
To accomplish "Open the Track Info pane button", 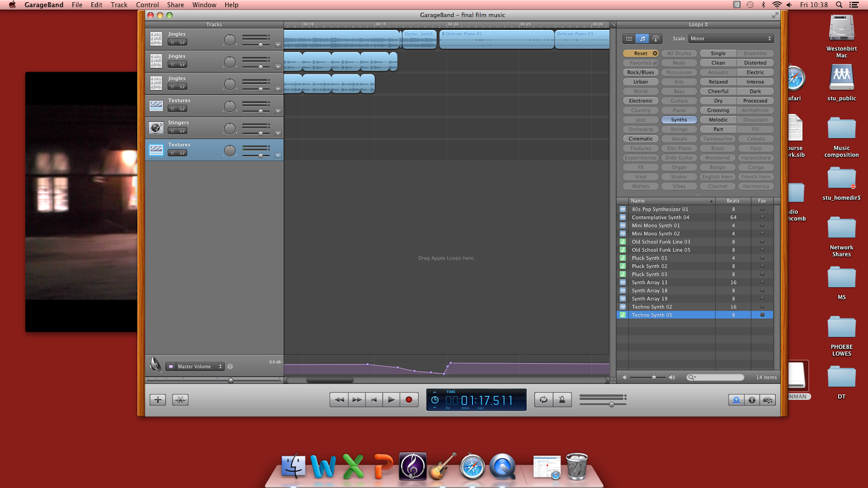I will [x=752, y=400].
